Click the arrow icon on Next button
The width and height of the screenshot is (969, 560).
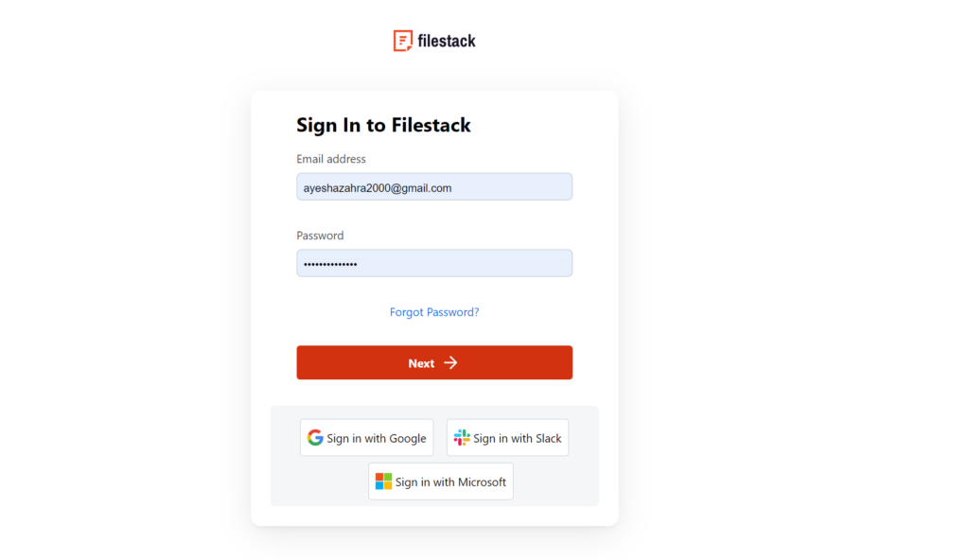tap(451, 363)
